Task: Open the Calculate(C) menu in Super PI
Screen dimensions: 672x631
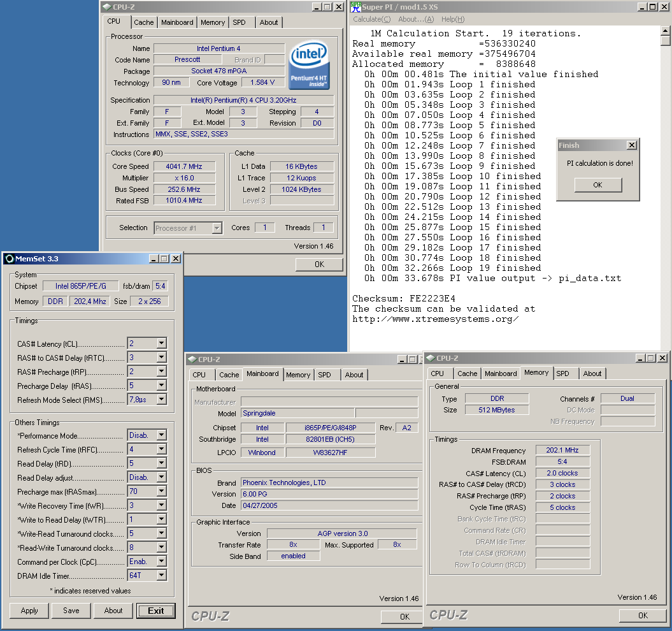Action: (371, 19)
